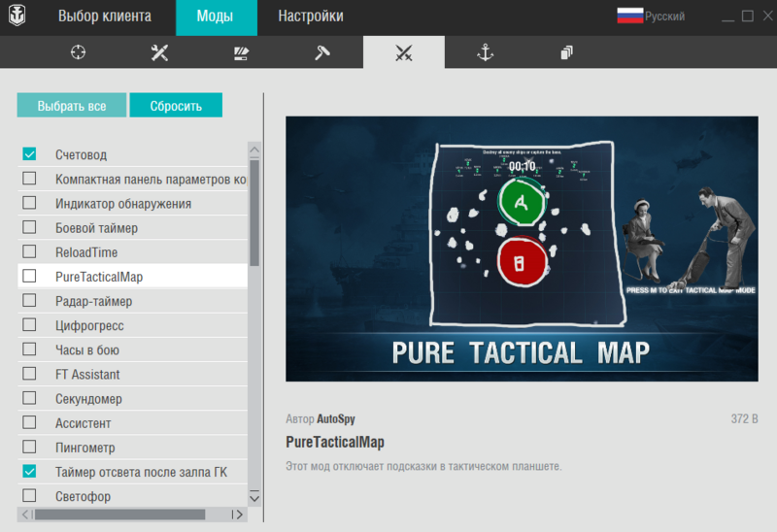Click the Pure Tactical Map preview image
Screen dimensions: 777x532
pos(522,249)
